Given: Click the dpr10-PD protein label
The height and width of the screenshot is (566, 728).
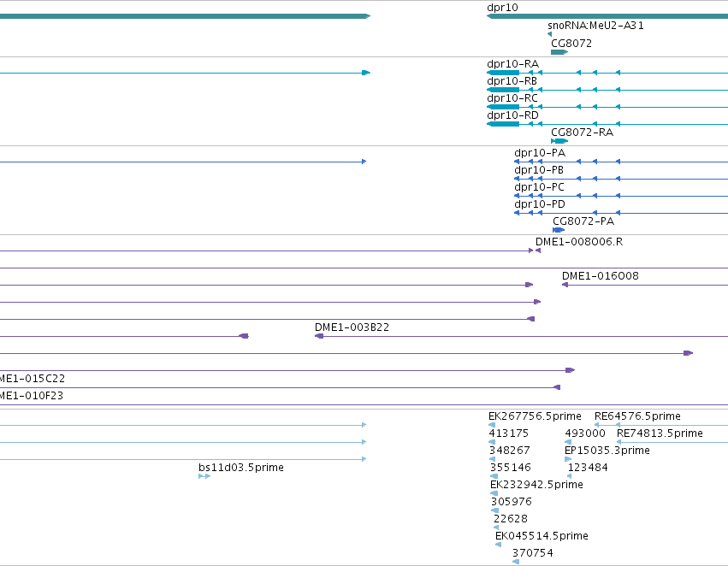Looking at the screenshot, I should pos(540,204).
